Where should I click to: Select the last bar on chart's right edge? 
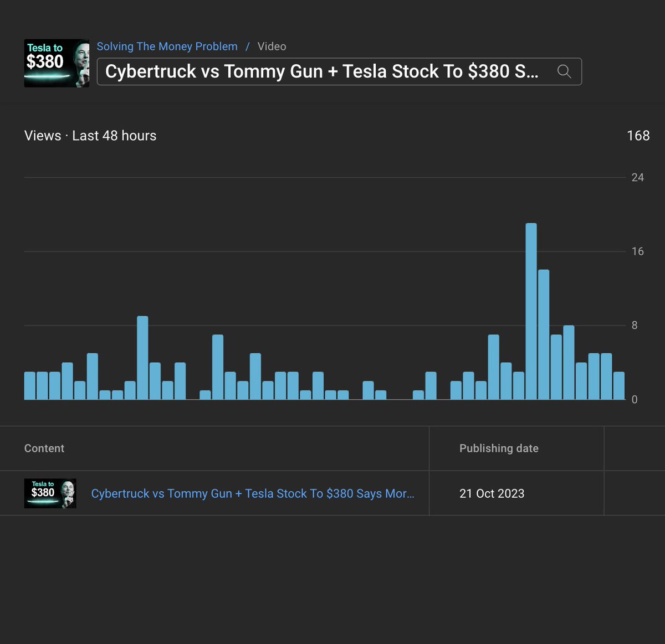(618, 385)
